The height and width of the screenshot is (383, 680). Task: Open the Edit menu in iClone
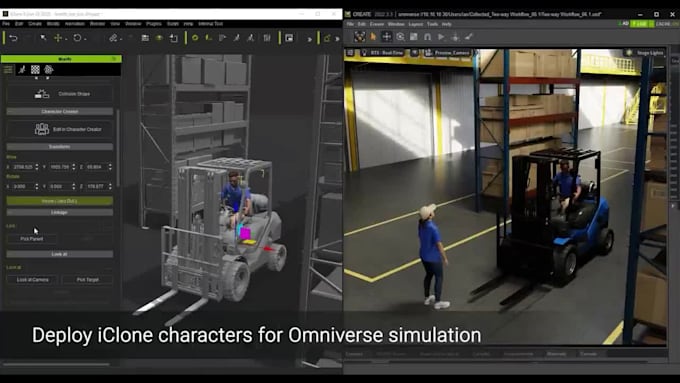pos(19,24)
